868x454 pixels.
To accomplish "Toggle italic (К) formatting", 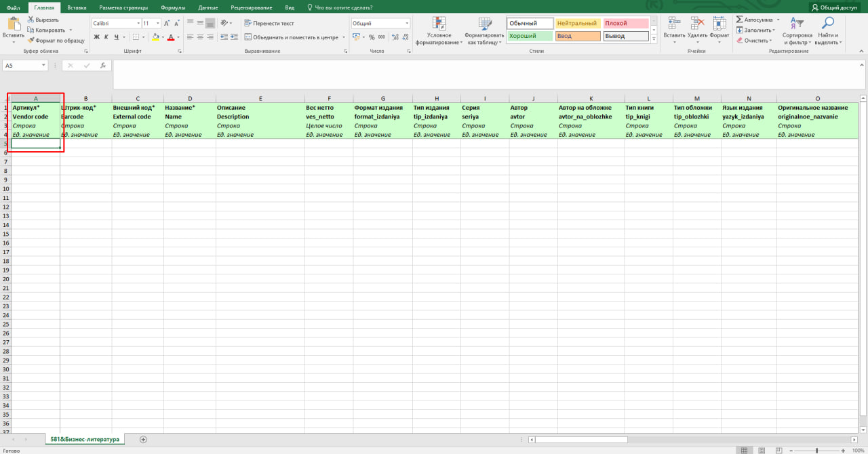I will click(x=106, y=37).
